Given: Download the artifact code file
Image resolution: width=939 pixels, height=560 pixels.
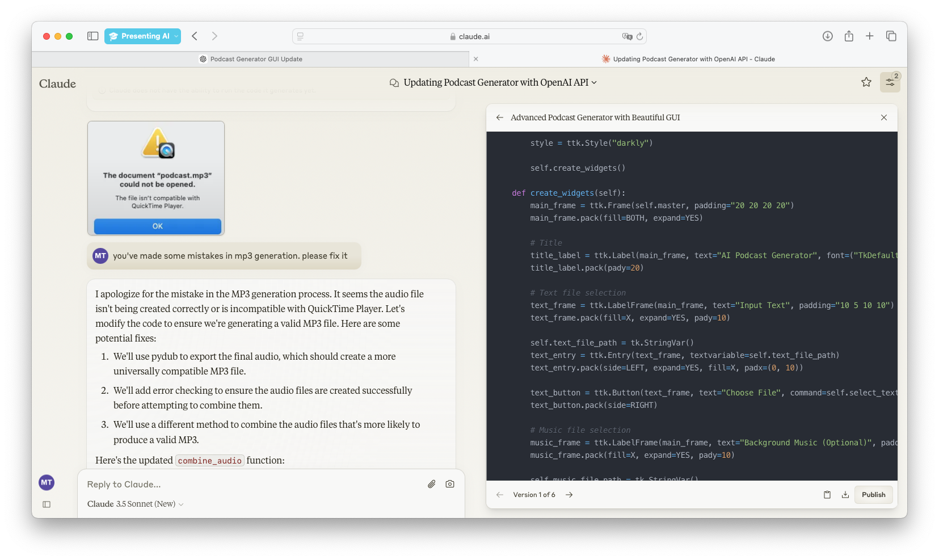Looking at the screenshot, I should click(x=845, y=495).
